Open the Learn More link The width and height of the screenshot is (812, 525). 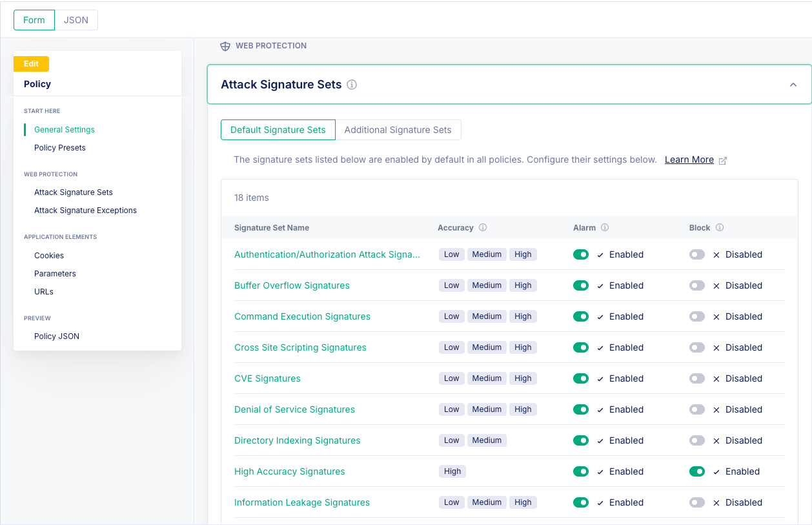pyautogui.click(x=689, y=160)
